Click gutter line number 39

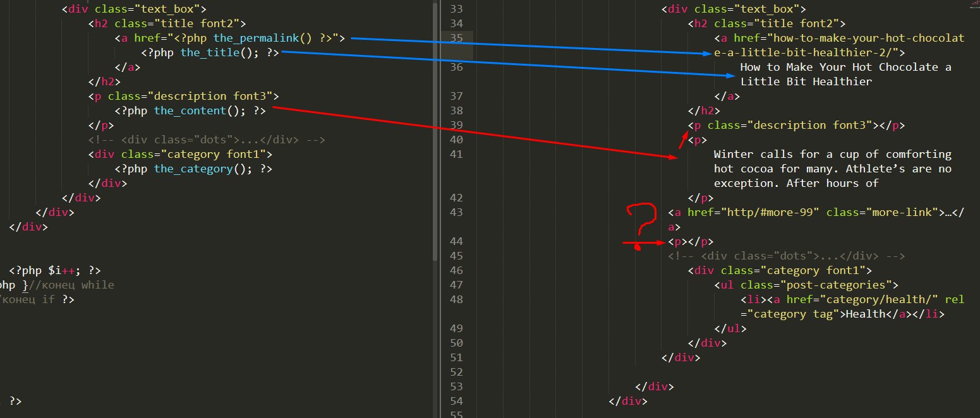(x=456, y=125)
